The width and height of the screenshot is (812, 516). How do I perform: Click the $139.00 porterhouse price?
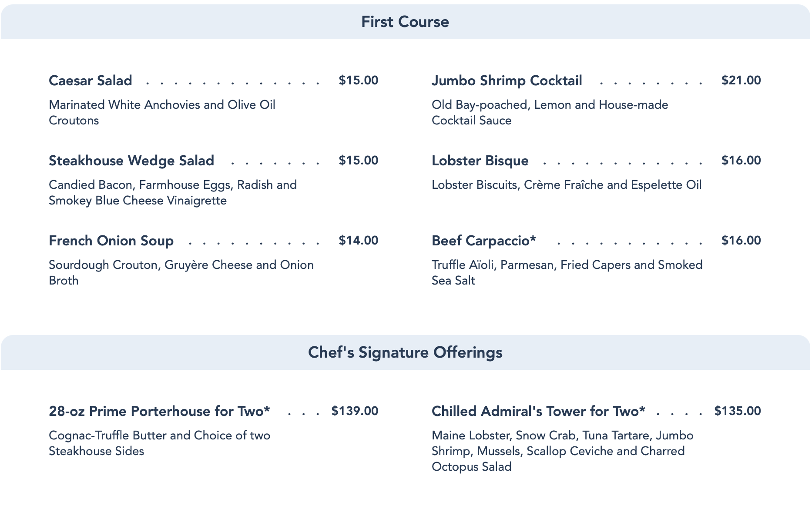point(355,411)
